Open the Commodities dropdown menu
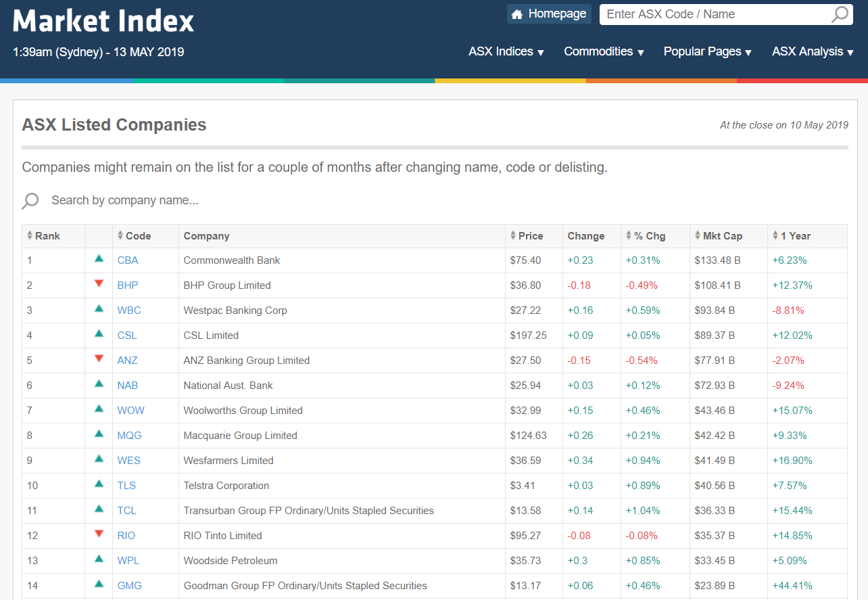Viewport: 868px width, 600px height. click(x=604, y=52)
